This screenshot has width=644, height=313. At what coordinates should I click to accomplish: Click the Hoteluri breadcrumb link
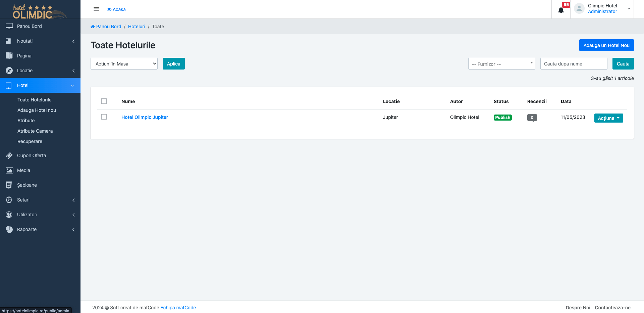click(137, 27)
